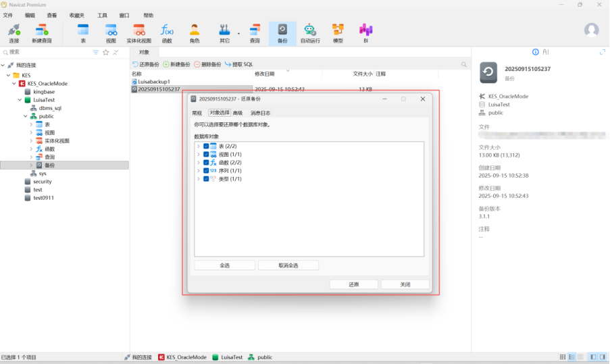Open the 角色 (Role) toolbar icon
Image resolution: width=610 pixels, height=364 pixels.
195,30
